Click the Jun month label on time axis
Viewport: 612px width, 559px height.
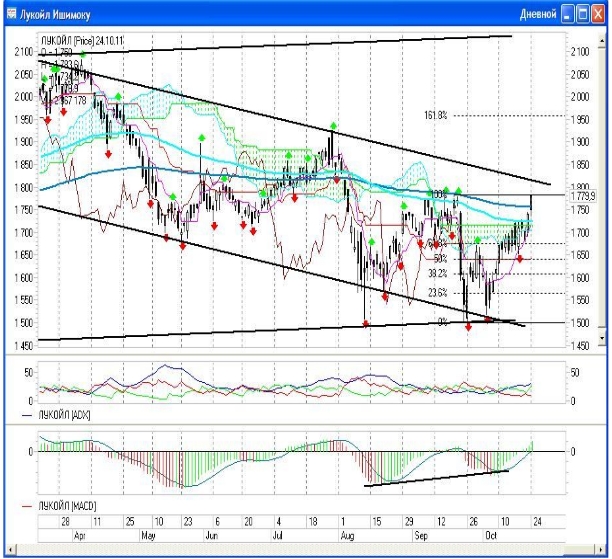pyautogui.click(x=211, y=536)
